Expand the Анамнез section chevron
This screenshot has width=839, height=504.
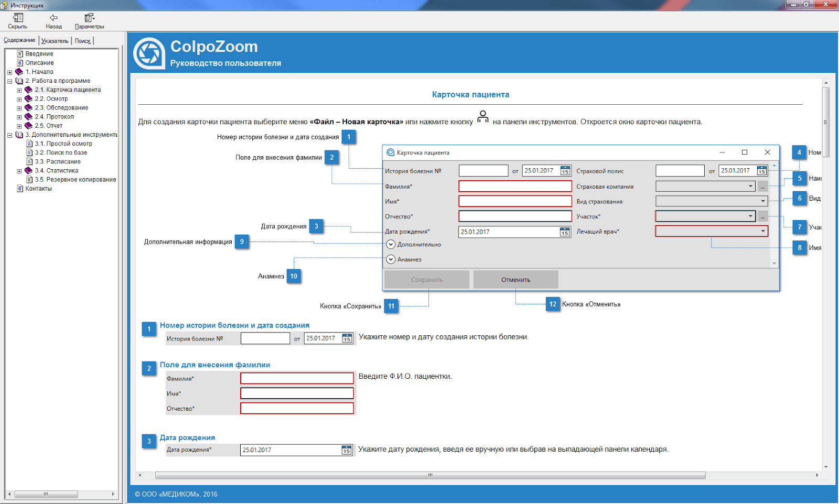click(x=391, y=259)
